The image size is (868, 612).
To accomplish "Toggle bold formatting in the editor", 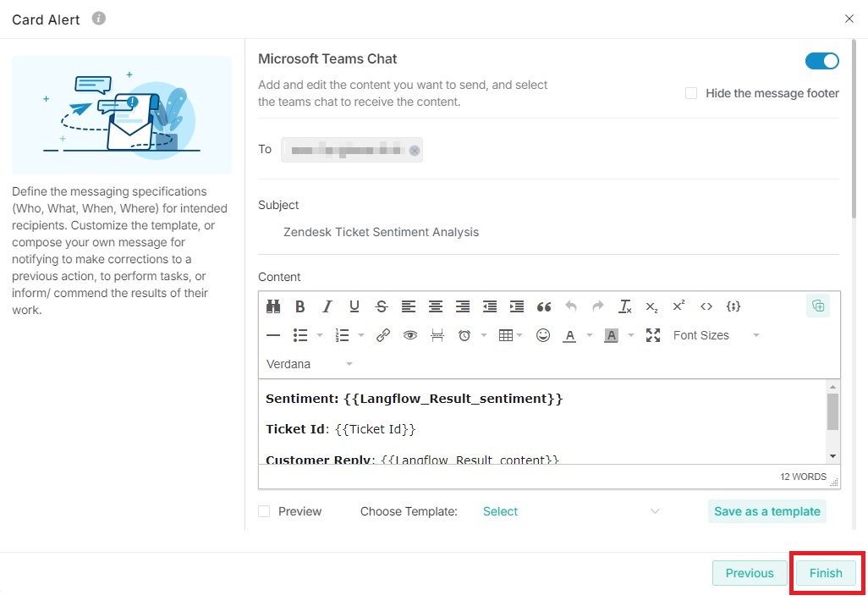I will [x=299, y=306].
